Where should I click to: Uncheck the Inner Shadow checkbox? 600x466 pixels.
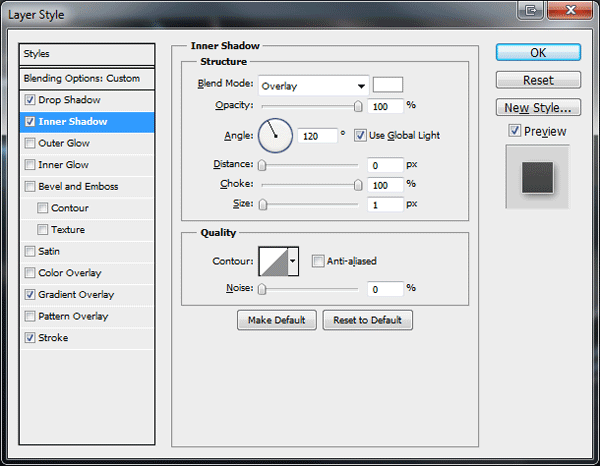point(30,122)
